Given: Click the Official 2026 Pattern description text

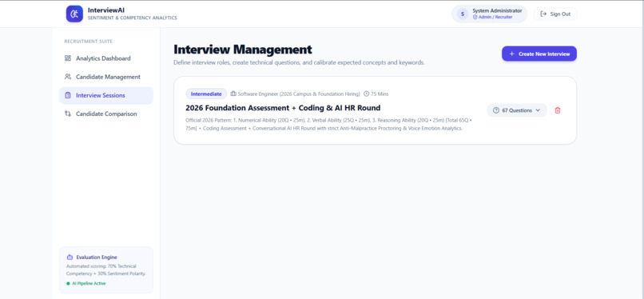Looking at the screenshot, I should coord(328,125).
